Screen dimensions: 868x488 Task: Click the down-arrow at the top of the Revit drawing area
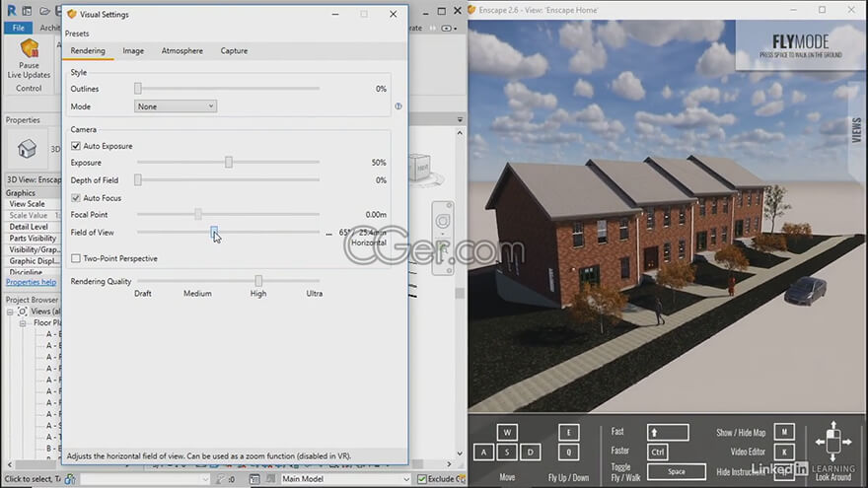tap(460, 119)
